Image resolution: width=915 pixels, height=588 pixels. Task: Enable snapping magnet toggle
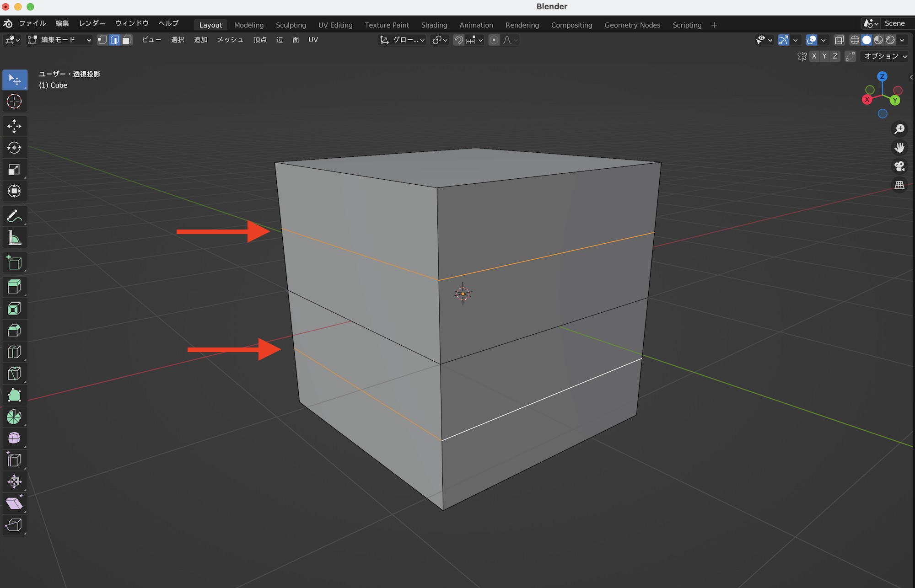(x=458, y=40)
